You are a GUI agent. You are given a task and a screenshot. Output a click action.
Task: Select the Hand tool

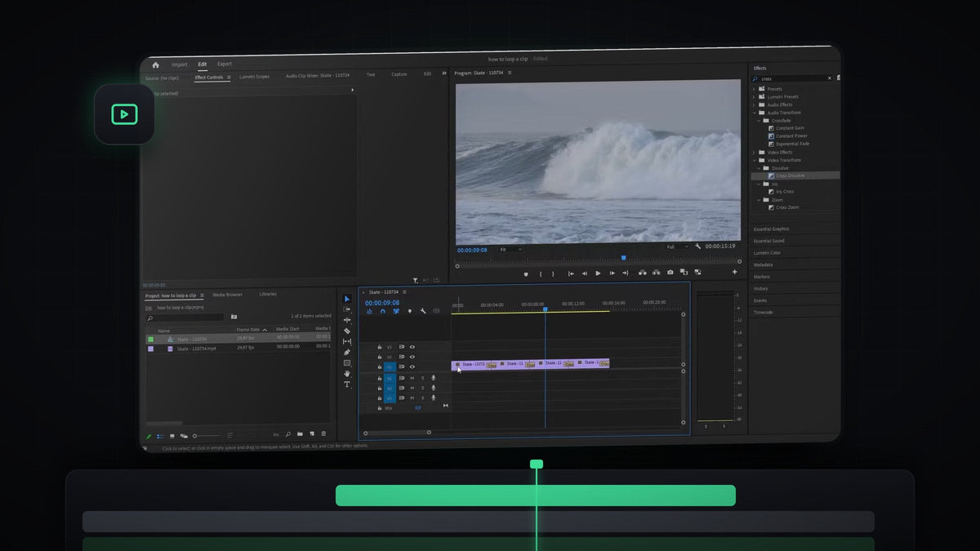pyautogui.click(x=346, y=373)
